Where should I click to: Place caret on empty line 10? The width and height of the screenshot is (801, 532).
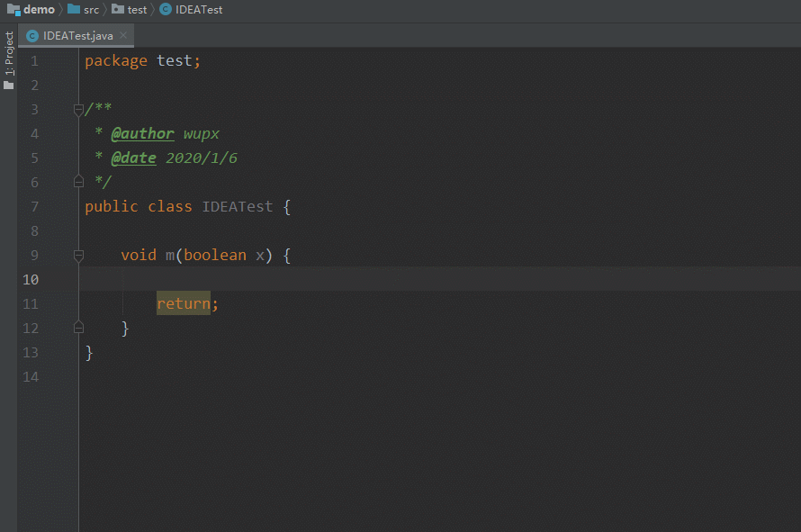439,279
